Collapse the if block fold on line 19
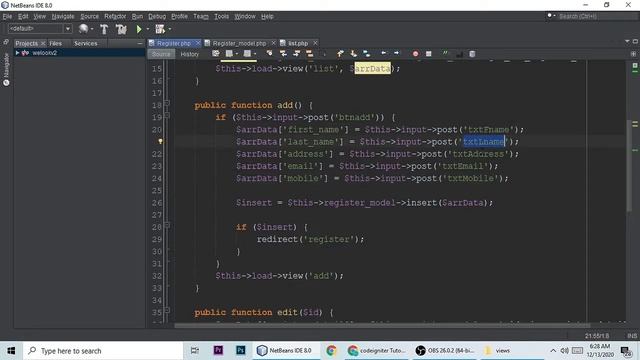The image size is (640, 360). (x=167, y=116)
